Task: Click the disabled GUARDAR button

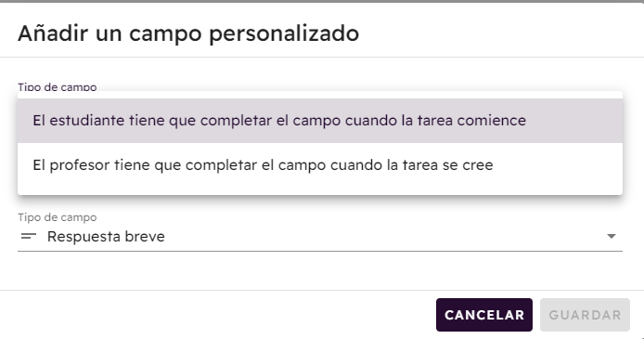Action: (x=585, y=315)
